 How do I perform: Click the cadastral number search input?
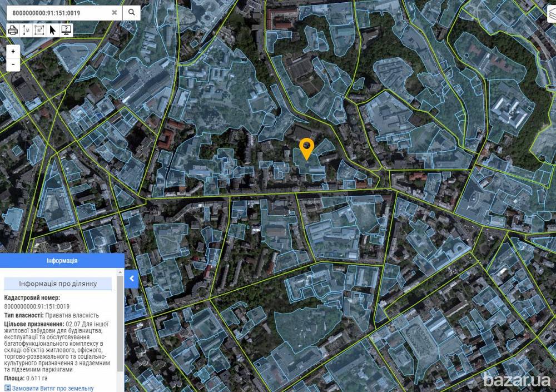coord(58,12)
